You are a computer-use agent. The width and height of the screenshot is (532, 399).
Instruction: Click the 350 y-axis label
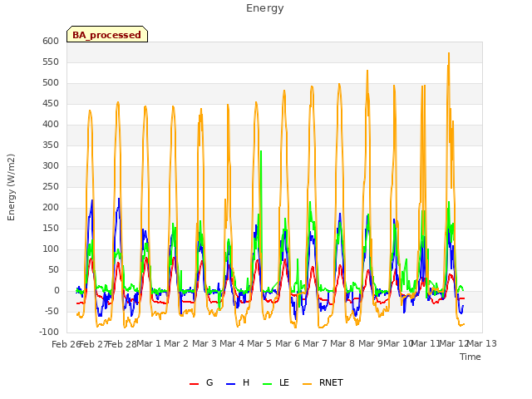click(x=51, y=145)
